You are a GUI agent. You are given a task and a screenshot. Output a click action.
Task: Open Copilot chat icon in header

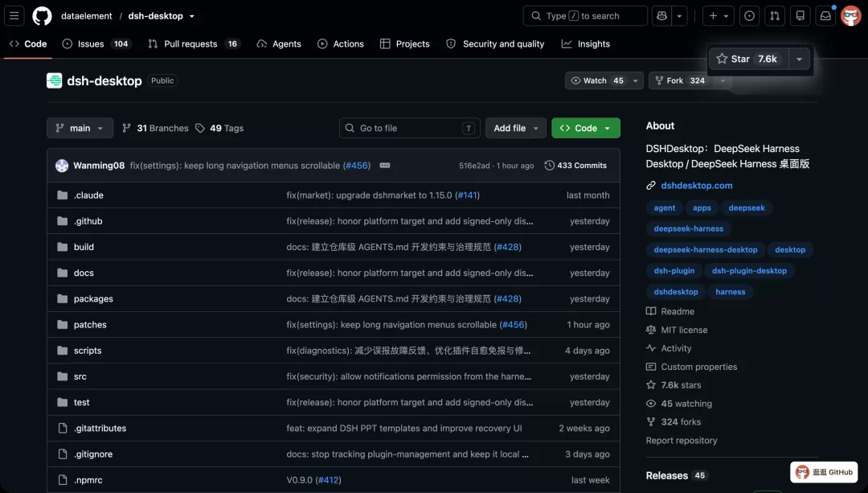(x=662, y=16)
